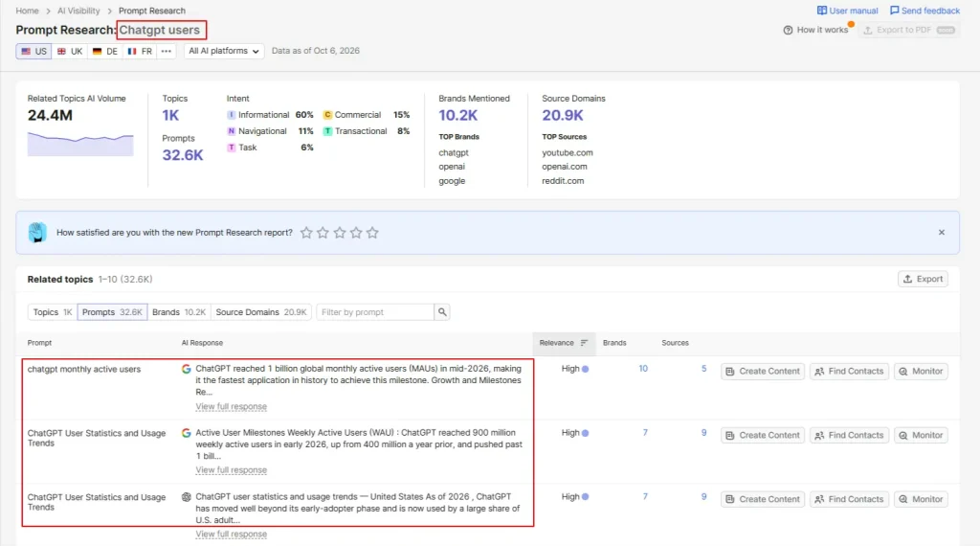980x546 pixels.
Task: Switch to Topics 1K tab
Action: click(x=53, y=312)
